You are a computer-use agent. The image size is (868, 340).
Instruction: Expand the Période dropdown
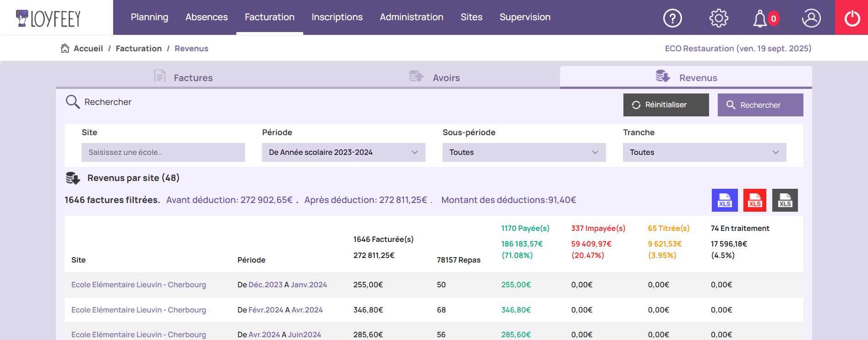click(x=344, y=153)
